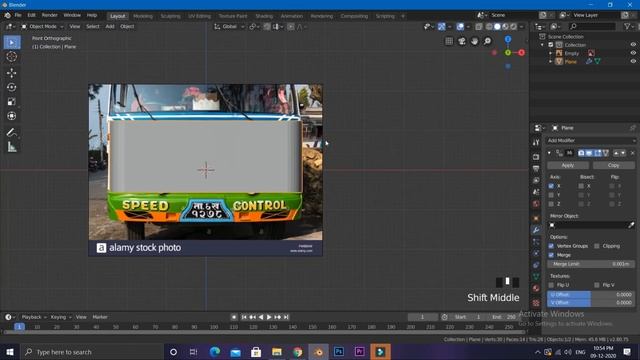
Task: Enable the Clipping checkbox
Action: click(x=597, y=246)
